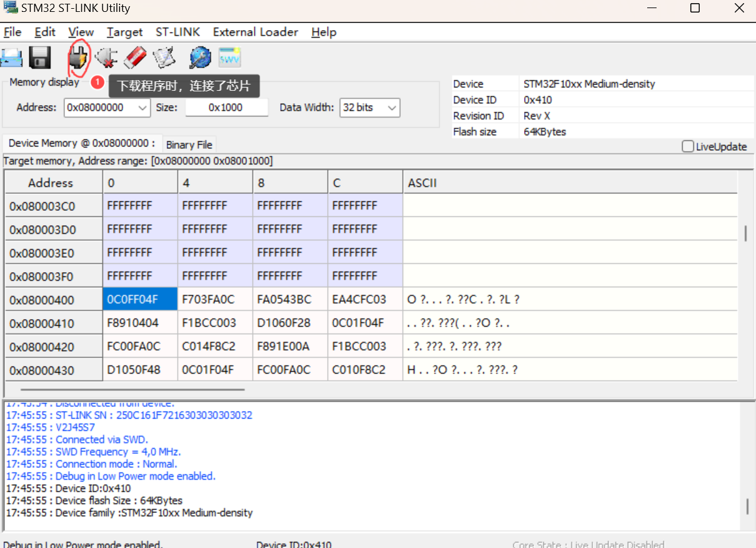This screenshot has width=756, height=548.
Task: Select memory cell EA4CFC03
Action: [365, 300]
